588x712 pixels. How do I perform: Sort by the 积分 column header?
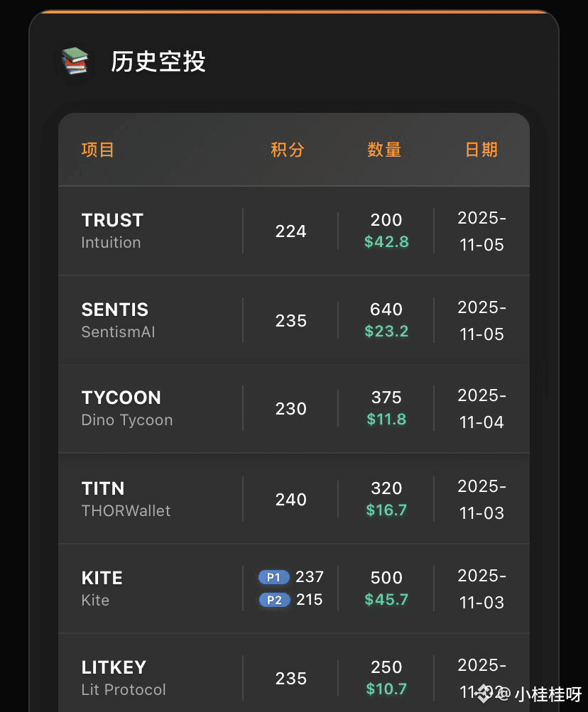pos(288,150)
